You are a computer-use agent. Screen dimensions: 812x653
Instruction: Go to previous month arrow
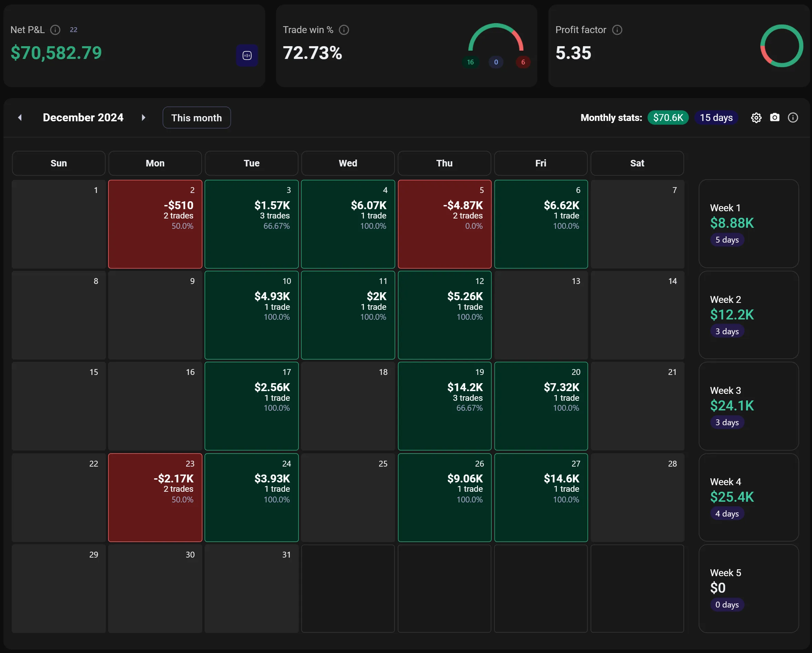pos(20,118)
